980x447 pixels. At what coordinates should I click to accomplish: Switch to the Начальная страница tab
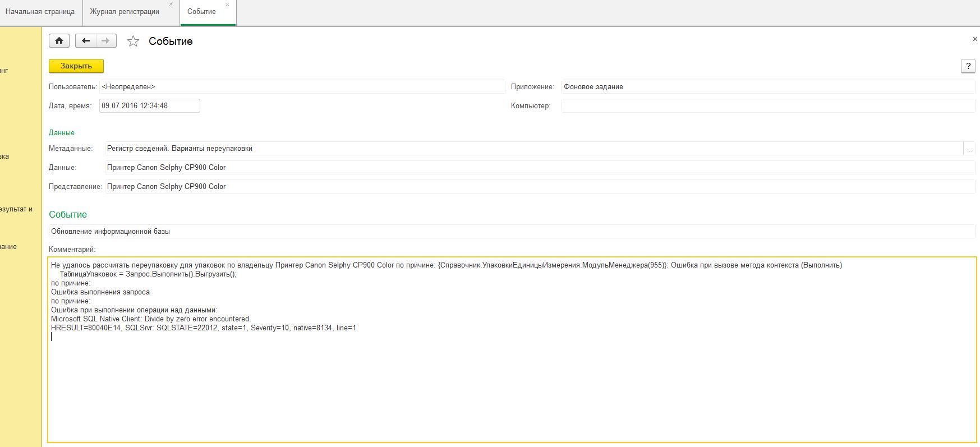click(40, 12)
